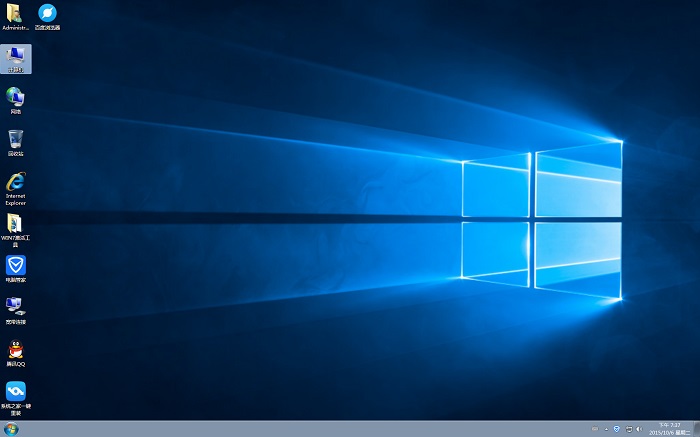Click the Windows Start button
This screenshot has width=700, height=437.
coord(12,429)
